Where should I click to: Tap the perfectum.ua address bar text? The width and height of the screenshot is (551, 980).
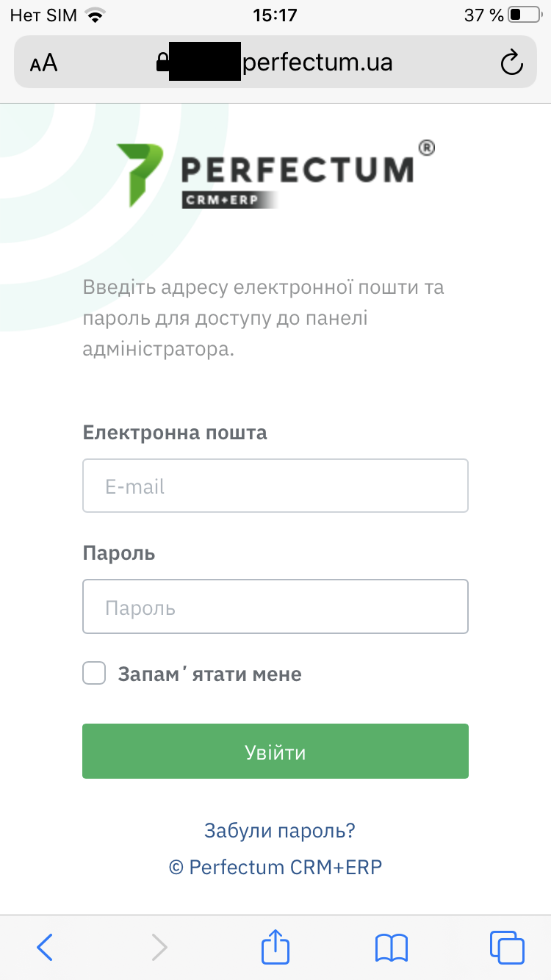point(317,62)
